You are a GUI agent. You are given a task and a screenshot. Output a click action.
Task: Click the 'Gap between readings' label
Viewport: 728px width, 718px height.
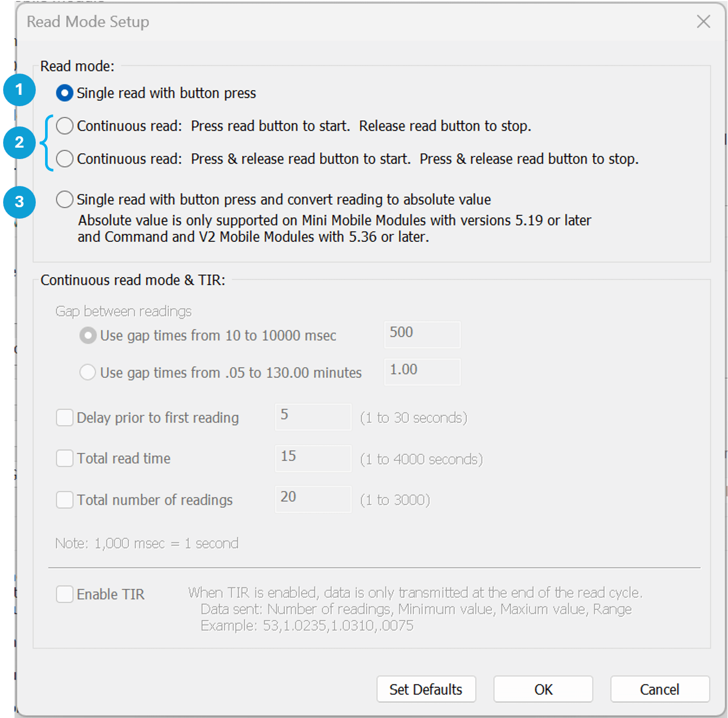coord(123,311)
